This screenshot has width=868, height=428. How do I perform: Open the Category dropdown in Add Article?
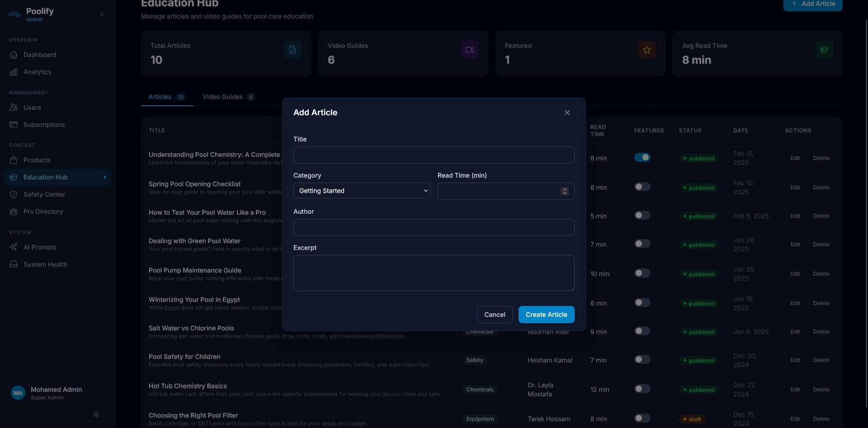coord(361,191)
